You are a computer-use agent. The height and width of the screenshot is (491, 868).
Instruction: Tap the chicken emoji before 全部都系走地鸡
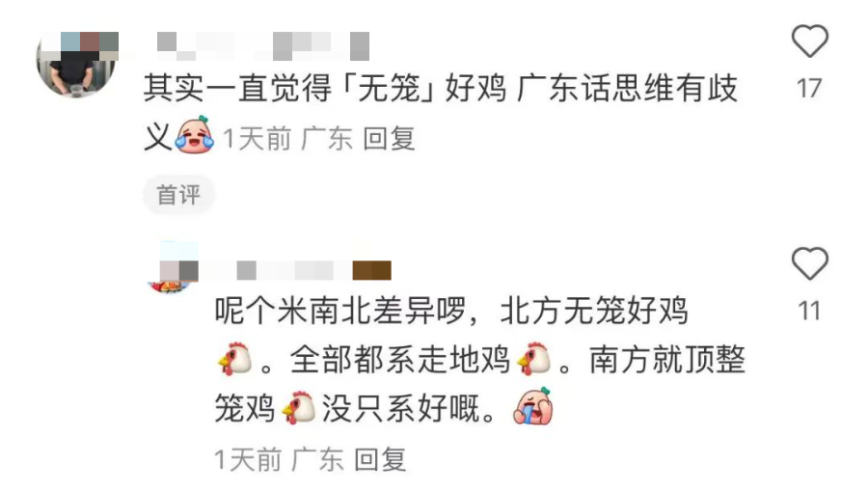click(x=234, y=359)
